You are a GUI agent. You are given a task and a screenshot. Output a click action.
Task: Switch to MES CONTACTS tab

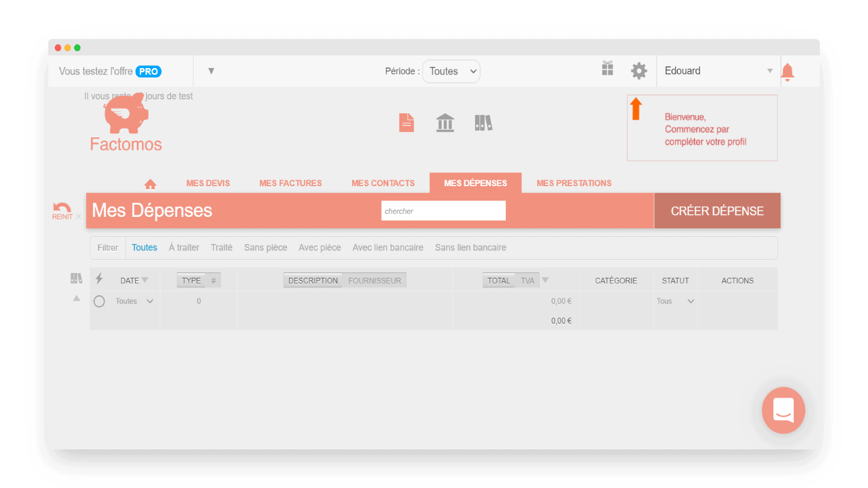(383, 183)
